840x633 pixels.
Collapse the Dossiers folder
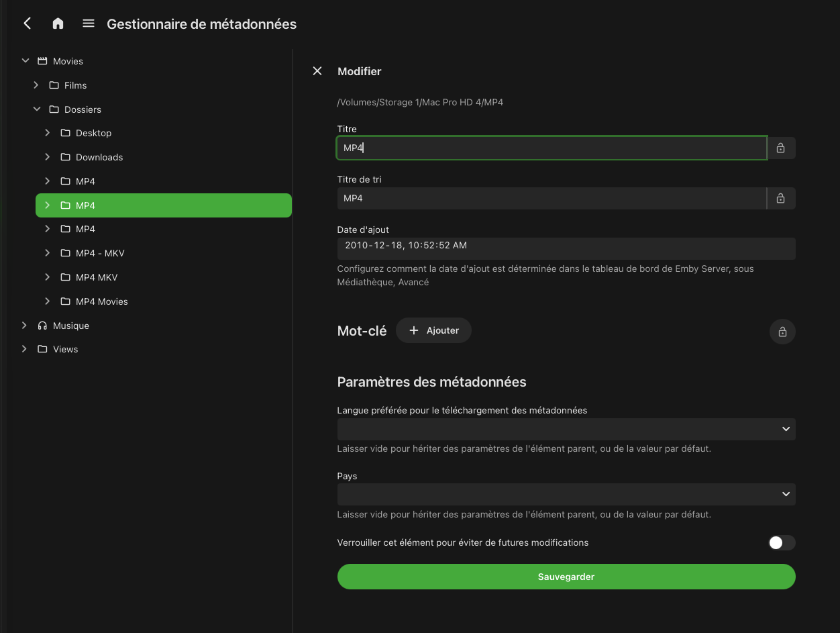coord(36,109)
